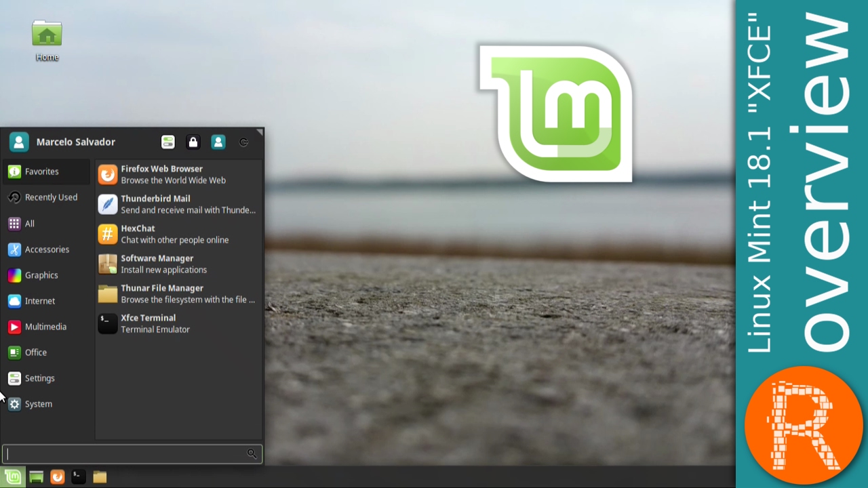The height and width of the screenshot is (488, 868).
Task: Click the Log Out icon in menu header
Action: pyautogui.click(x=243, y=142)
